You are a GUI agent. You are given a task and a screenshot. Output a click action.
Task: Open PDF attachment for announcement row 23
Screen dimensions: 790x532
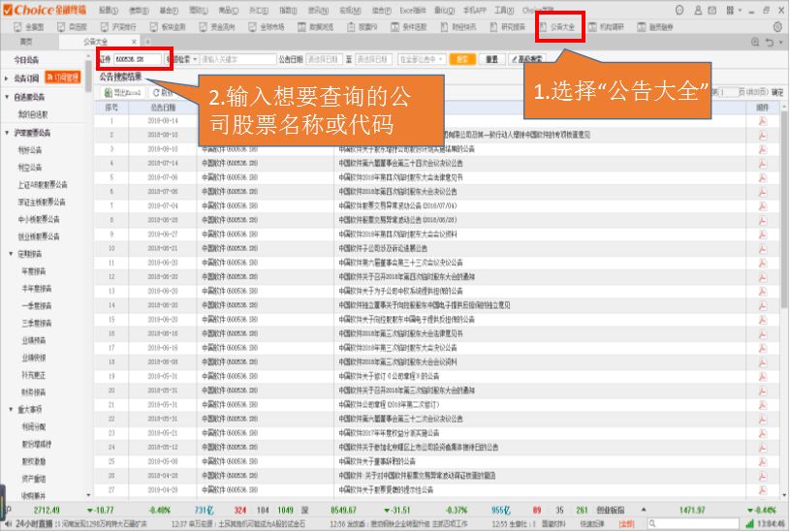[x=762, y=433]
